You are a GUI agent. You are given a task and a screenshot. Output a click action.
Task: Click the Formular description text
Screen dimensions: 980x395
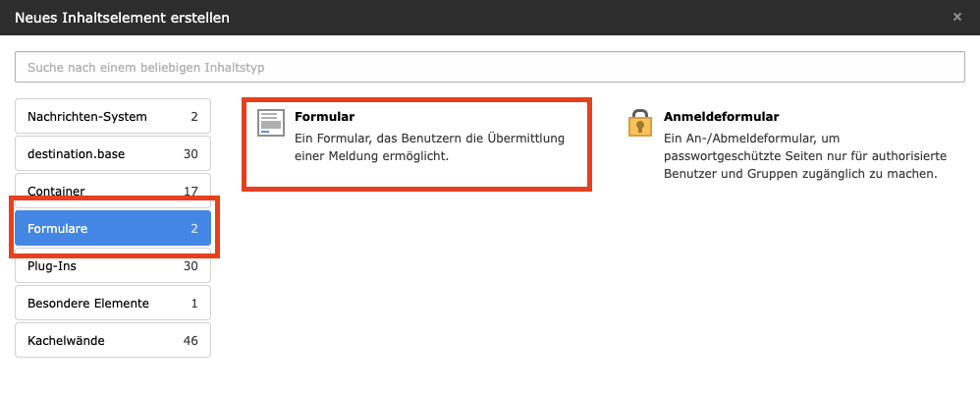point(429,147)
